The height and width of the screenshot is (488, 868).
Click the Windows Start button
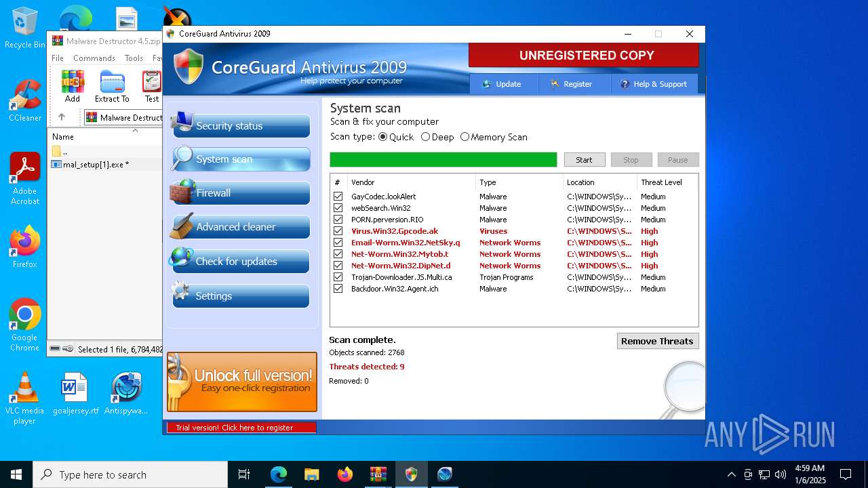(x=16, y=474)
